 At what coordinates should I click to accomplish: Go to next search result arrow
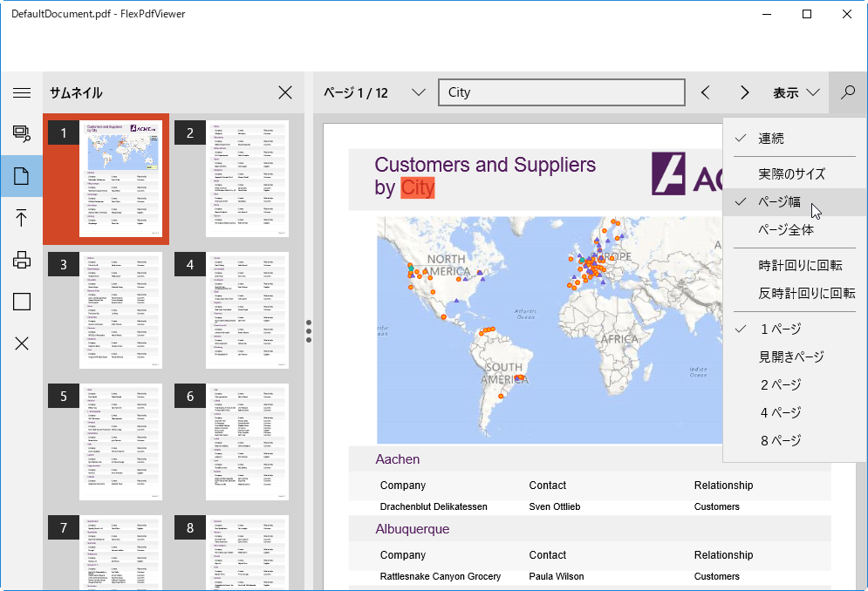[744, 92]
